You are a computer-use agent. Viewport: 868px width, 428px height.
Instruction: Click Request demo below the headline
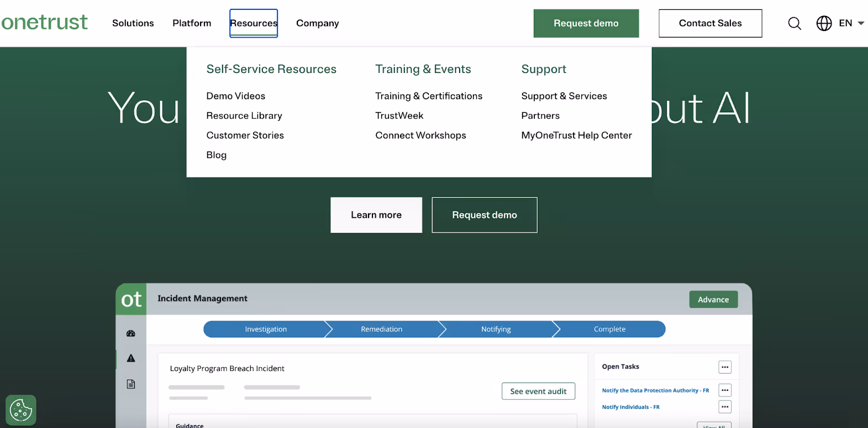(485, 215)
